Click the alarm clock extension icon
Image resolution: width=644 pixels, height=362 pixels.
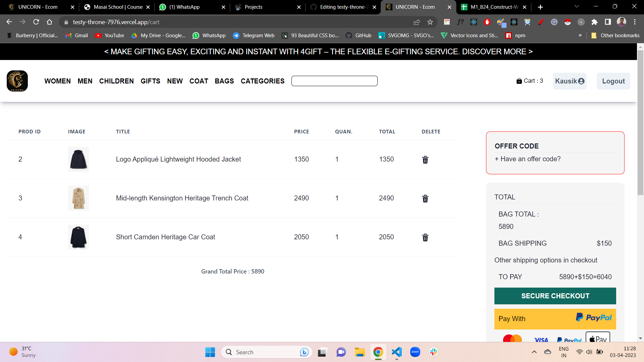[527, 22]
